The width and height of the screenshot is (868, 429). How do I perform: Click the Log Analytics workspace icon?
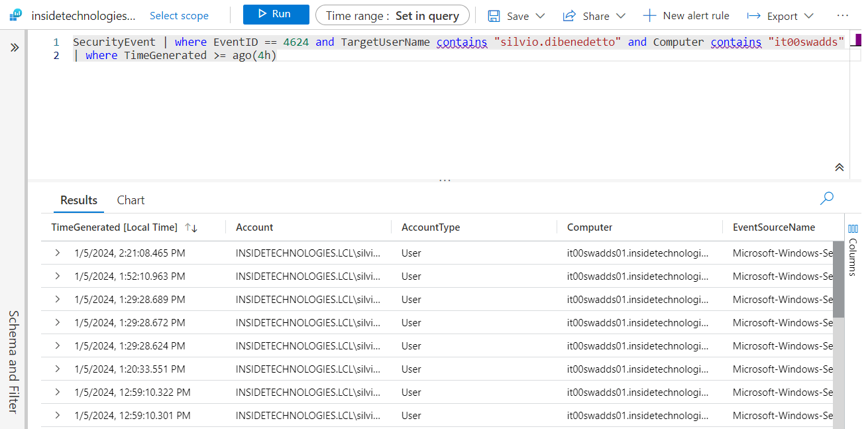(x=16, y=15)
